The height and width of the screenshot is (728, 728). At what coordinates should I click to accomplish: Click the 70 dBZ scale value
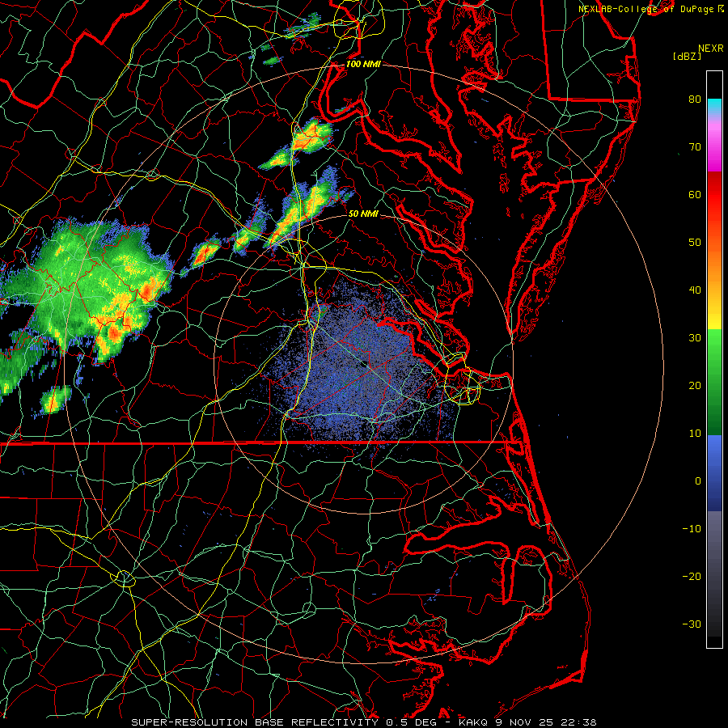coord(695,146)
